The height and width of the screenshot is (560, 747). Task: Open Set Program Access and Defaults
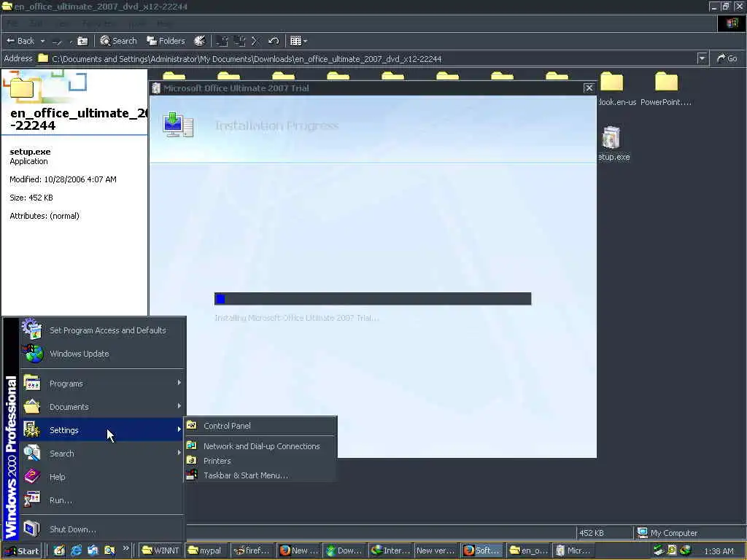click(102, 330)
